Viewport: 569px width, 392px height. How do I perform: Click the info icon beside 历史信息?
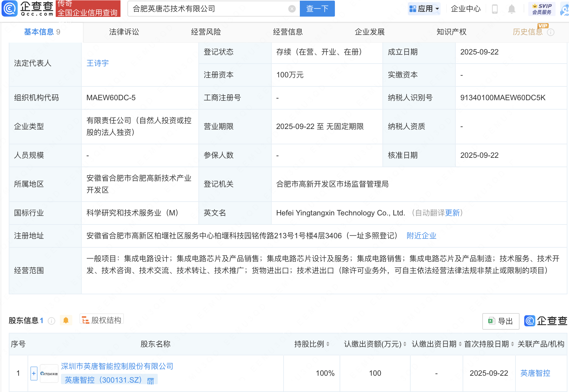tap(551, 32)
